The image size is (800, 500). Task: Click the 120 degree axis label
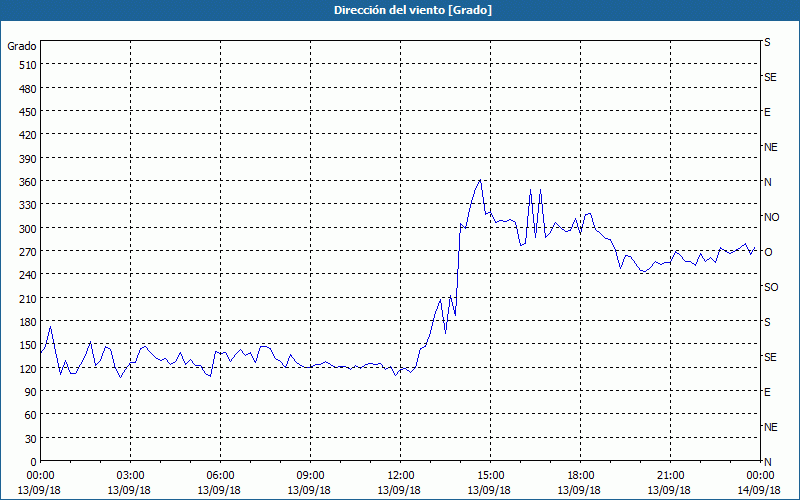coord(28,369)
